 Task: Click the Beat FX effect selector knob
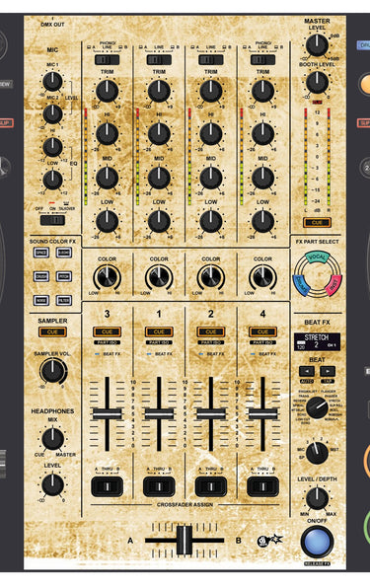point(317,407)
